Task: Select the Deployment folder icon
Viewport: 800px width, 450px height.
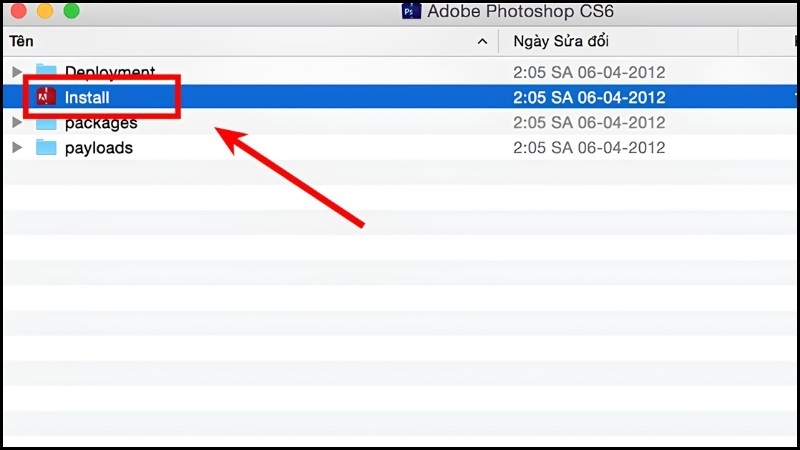Action: pos(46,70)
